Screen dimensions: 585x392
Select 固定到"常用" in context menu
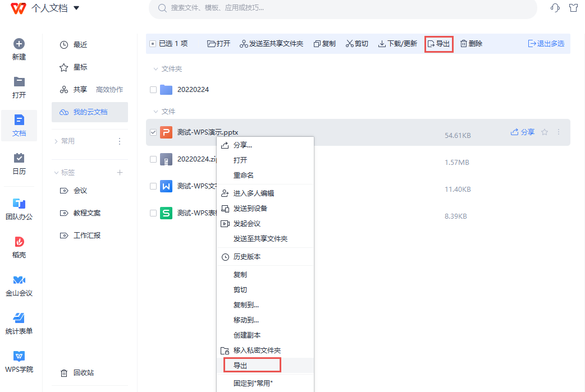click(x=265, y=384)
